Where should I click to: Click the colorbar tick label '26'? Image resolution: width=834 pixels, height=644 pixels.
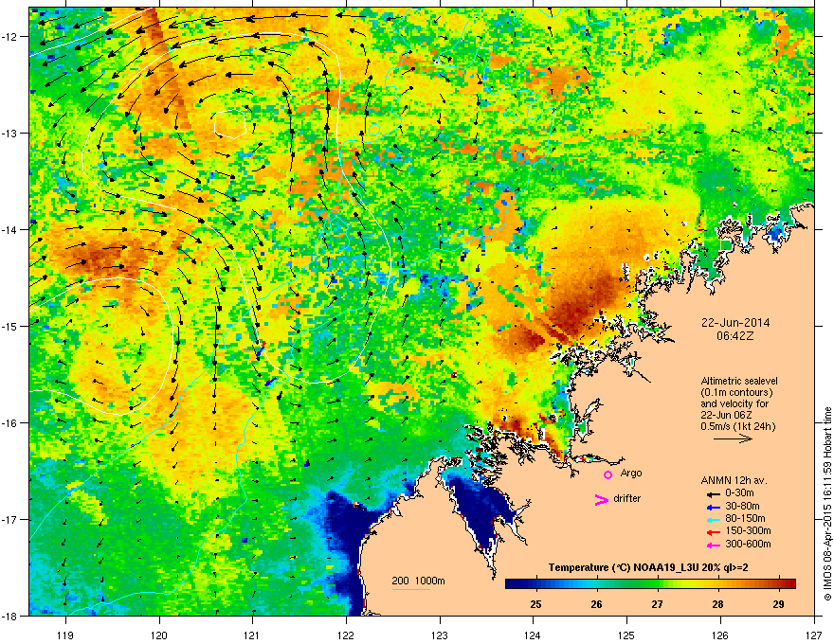click(596, 604)
